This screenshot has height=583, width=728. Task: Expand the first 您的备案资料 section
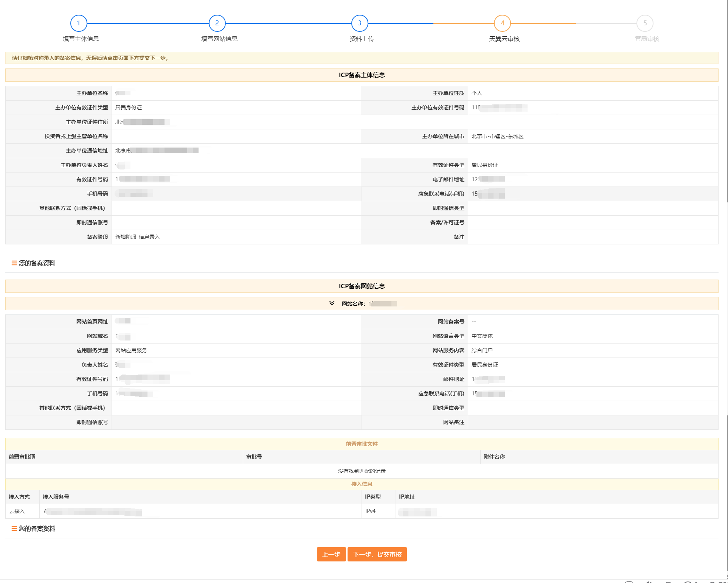pos(37,263)
